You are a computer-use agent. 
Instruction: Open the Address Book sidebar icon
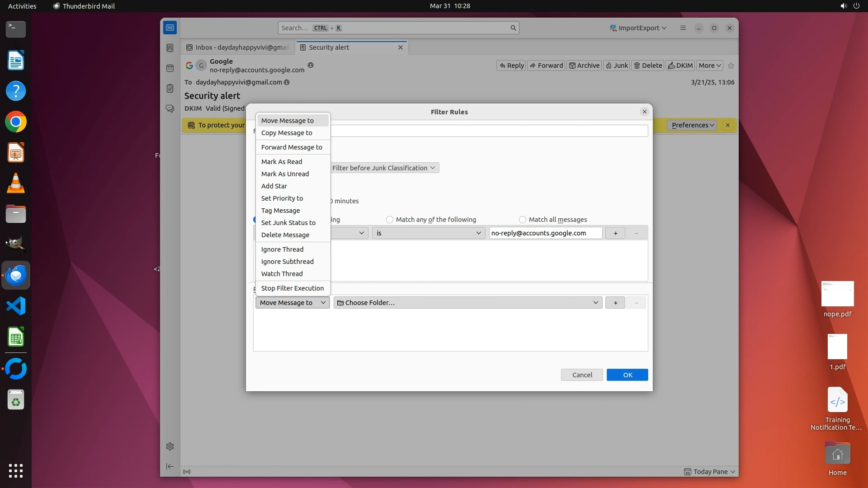[x=170, y=48]
